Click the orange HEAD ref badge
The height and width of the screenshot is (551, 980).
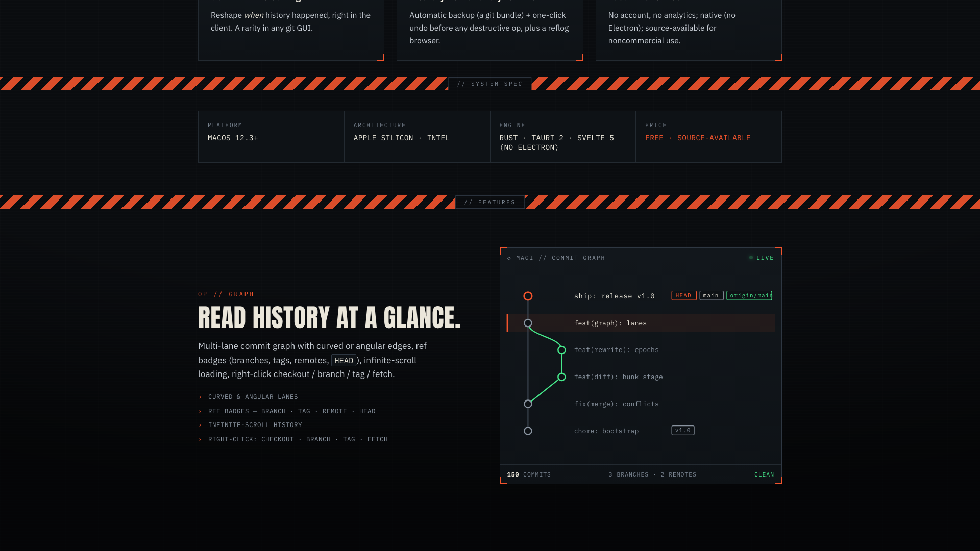pos(683,296)
